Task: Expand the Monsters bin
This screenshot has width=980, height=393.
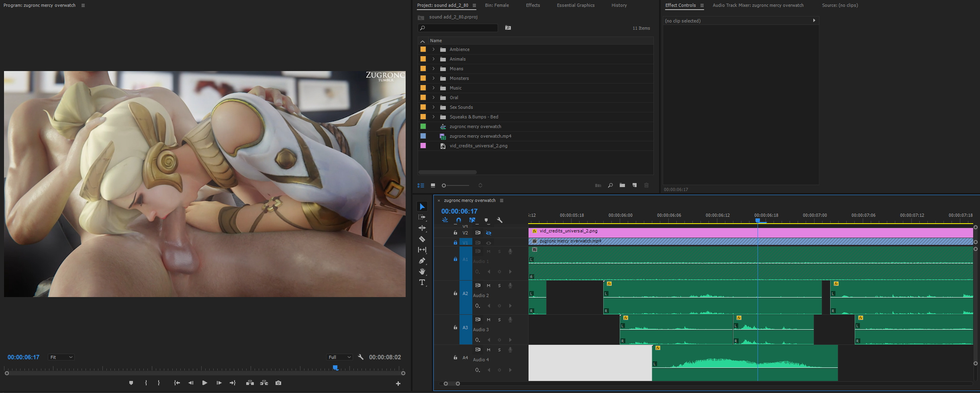Action: [x=433, y=78]
